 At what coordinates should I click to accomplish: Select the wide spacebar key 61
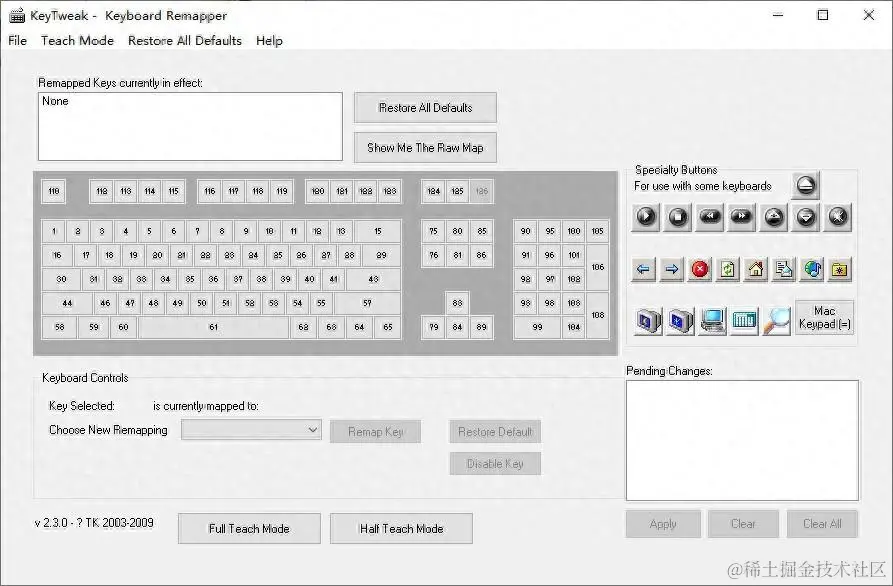[x=214, y=327]
